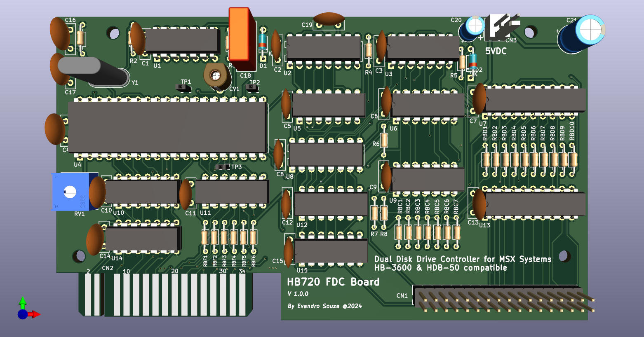Select the C21 electrolytic capacitor
Viewport: 644px width, 337px height.
click(x=582, y=34)
